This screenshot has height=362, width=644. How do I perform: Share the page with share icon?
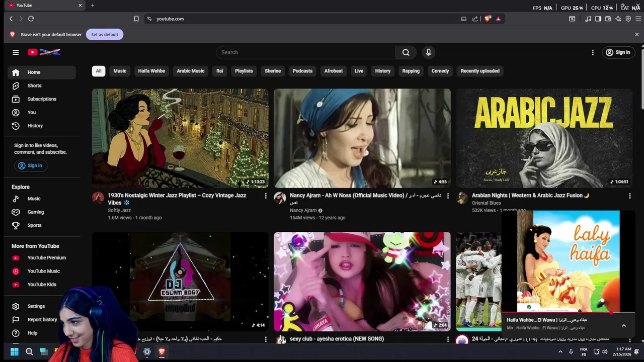pos(475,19)
